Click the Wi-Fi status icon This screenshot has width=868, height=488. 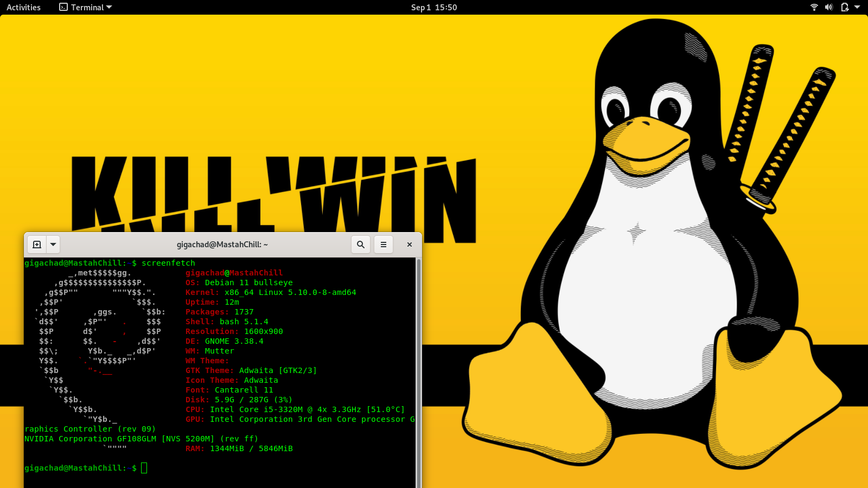(x=814, y=7)
